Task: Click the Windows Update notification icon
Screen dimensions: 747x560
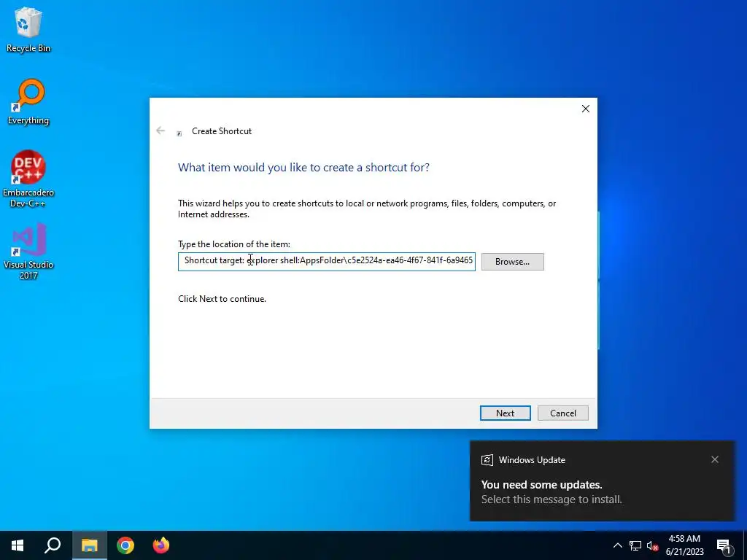Action: tap(487, 460)
